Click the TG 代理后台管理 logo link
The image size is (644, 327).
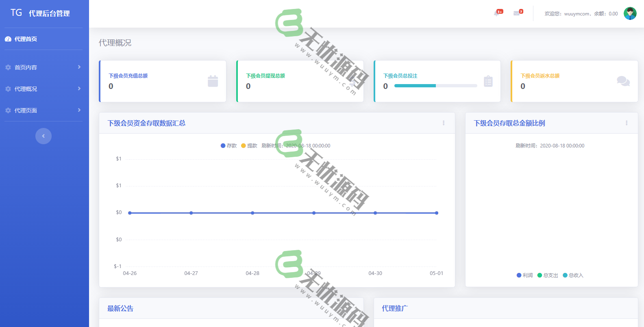(x=41, y=13)
